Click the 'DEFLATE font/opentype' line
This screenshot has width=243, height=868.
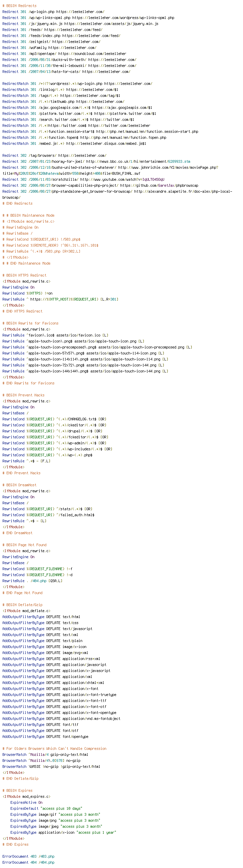tap(45, 737)
